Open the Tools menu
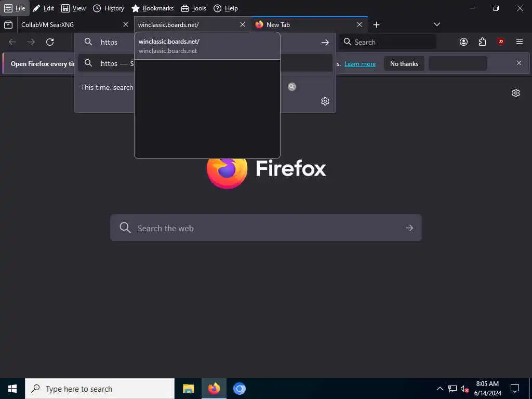 point(194,8)
